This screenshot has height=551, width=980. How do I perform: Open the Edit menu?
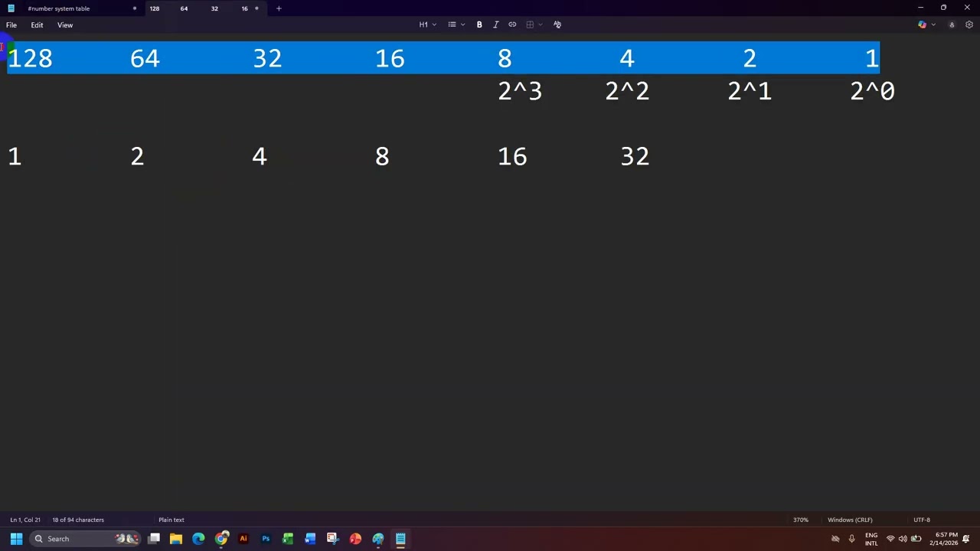37,25
